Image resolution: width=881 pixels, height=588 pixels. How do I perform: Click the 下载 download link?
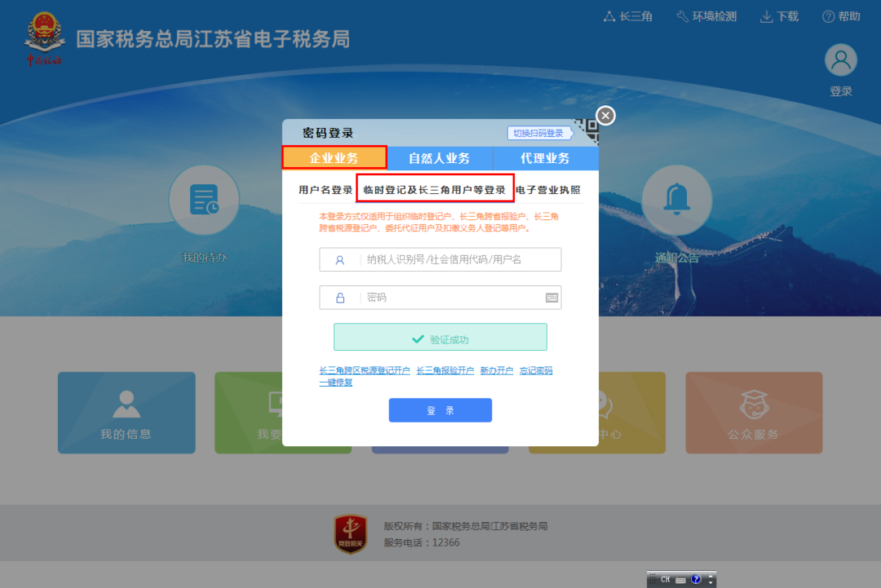click(779, 16)
